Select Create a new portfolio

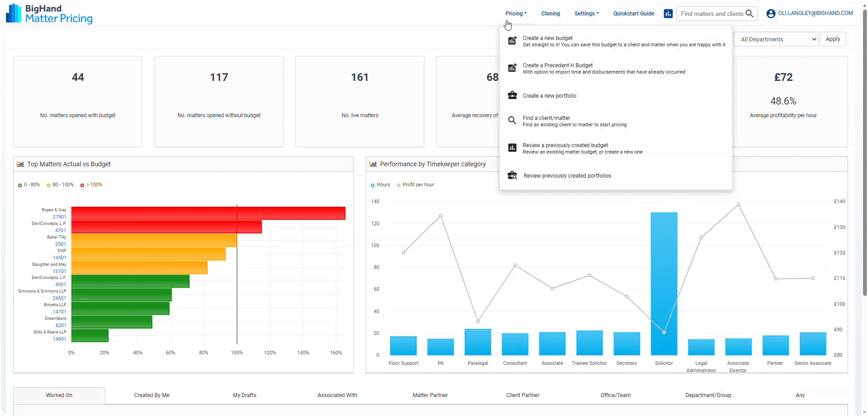[x=616, y=96]
